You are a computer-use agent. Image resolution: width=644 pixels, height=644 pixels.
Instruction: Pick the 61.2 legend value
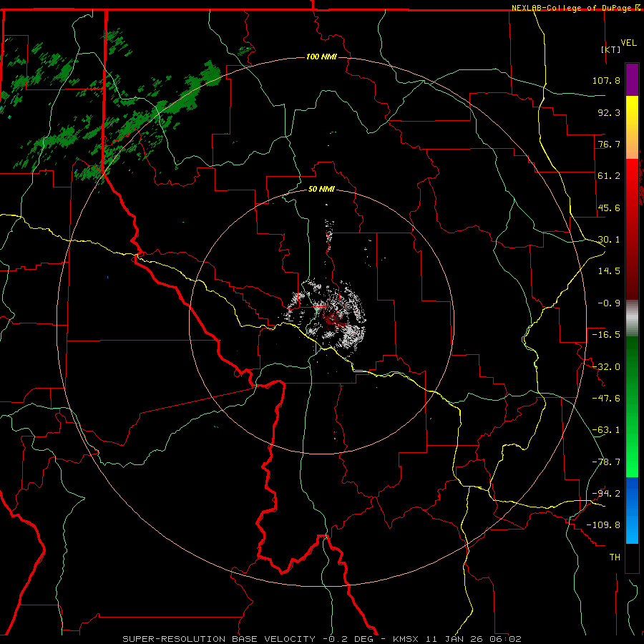click(609, 176)
